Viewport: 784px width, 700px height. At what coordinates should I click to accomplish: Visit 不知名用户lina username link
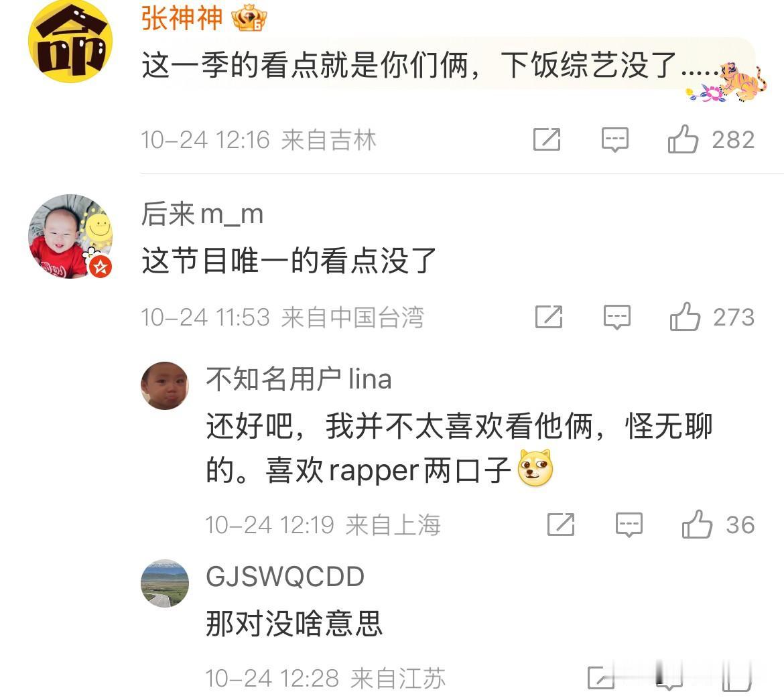(298, 378)
